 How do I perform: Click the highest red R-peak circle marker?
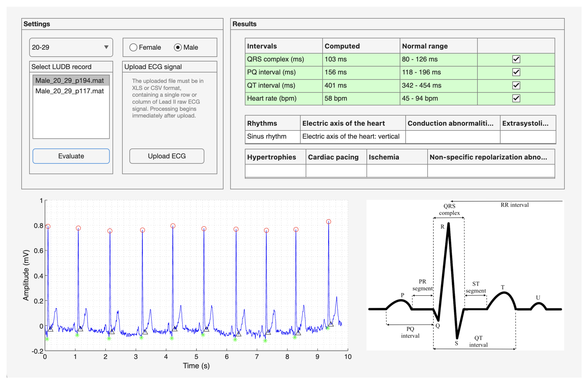coord(328,222)
